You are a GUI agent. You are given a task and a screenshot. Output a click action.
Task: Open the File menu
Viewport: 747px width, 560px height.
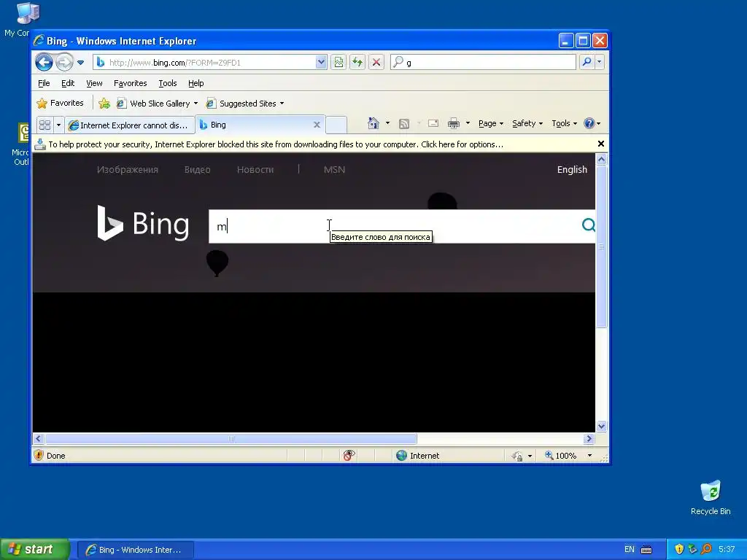(44, 83)
